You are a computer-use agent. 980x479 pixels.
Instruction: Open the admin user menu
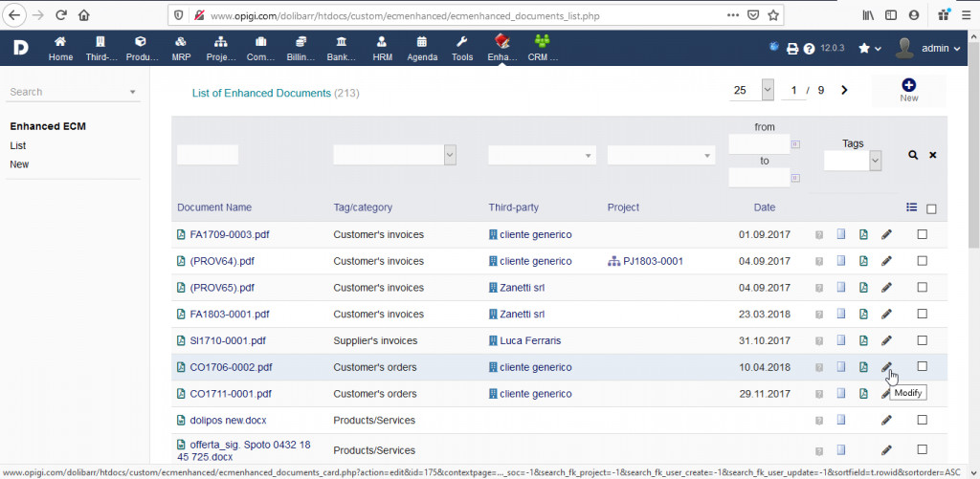click(928, 49)
